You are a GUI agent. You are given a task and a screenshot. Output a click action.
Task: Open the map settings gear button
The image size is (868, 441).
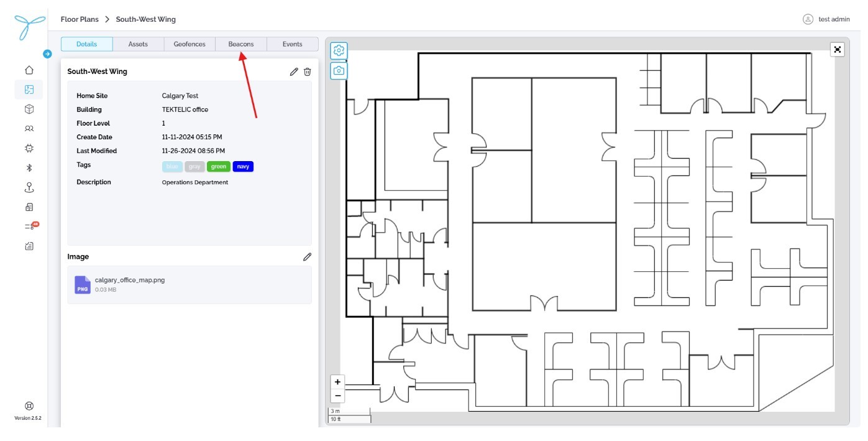click(339, 50)
